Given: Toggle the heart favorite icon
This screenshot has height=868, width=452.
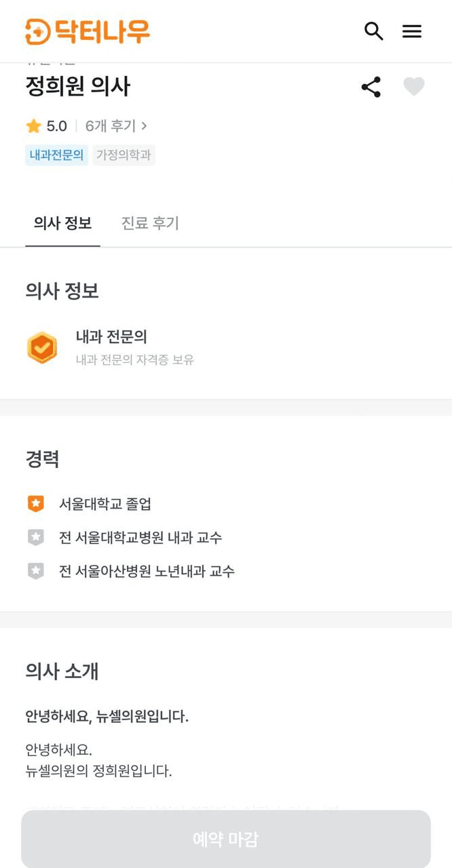Looking at the screenshot, I should coord(414,87).
